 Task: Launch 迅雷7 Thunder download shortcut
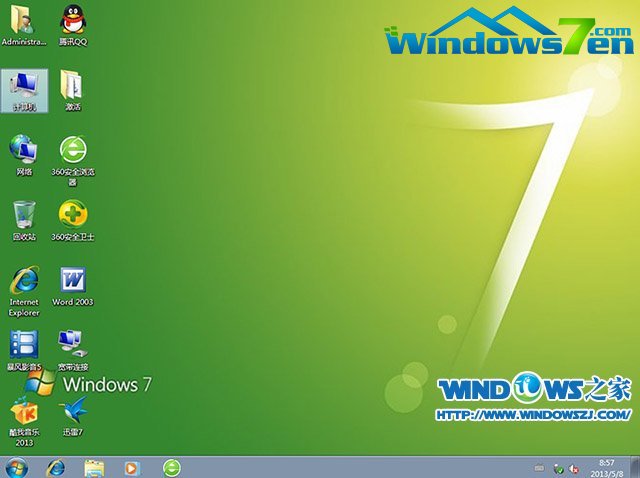(x=72, y=412)
